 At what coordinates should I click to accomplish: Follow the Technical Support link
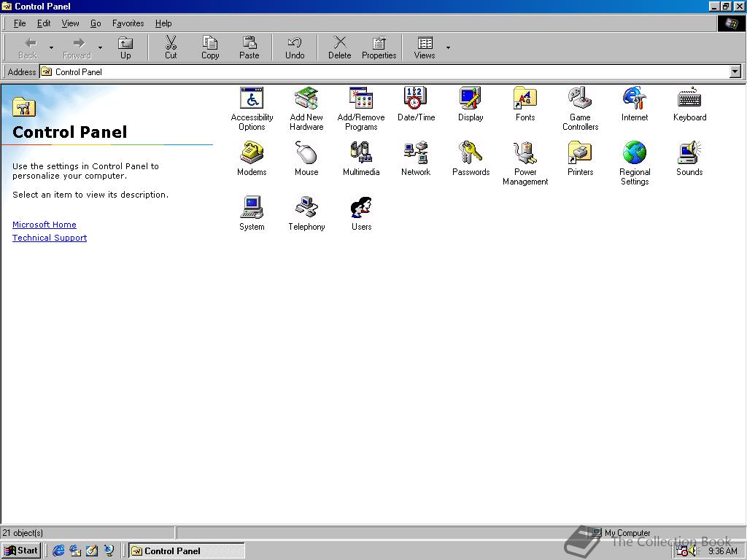coord(50,238)
